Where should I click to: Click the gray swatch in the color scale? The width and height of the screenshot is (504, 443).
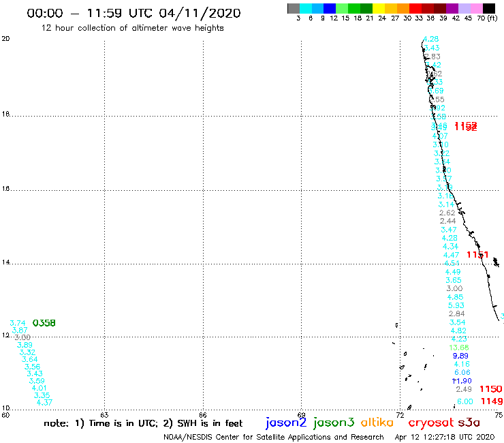point(294,8)
